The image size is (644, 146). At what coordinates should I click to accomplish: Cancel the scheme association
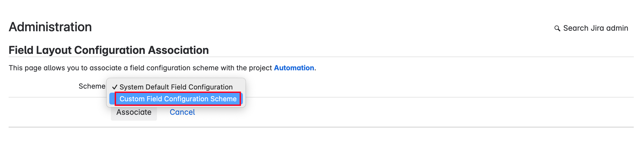click(x=182, y=112)
